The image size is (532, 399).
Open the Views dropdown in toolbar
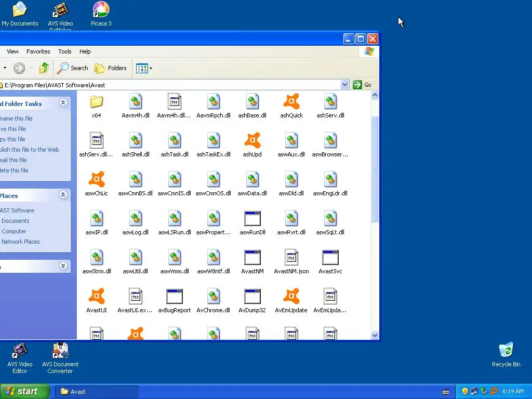point(144,68)
